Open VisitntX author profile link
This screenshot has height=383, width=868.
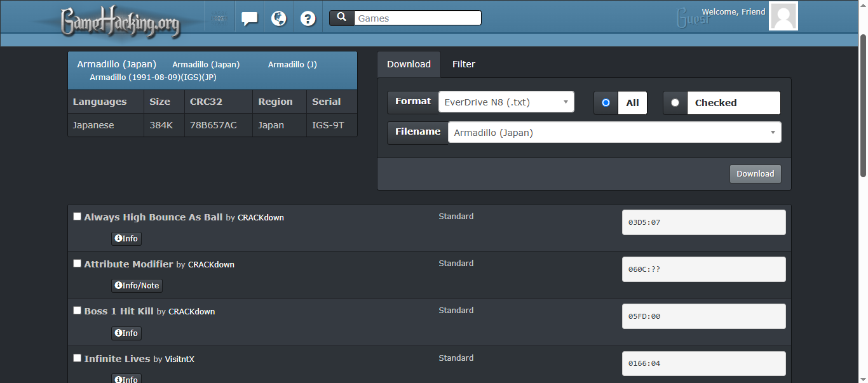[180, 359]
